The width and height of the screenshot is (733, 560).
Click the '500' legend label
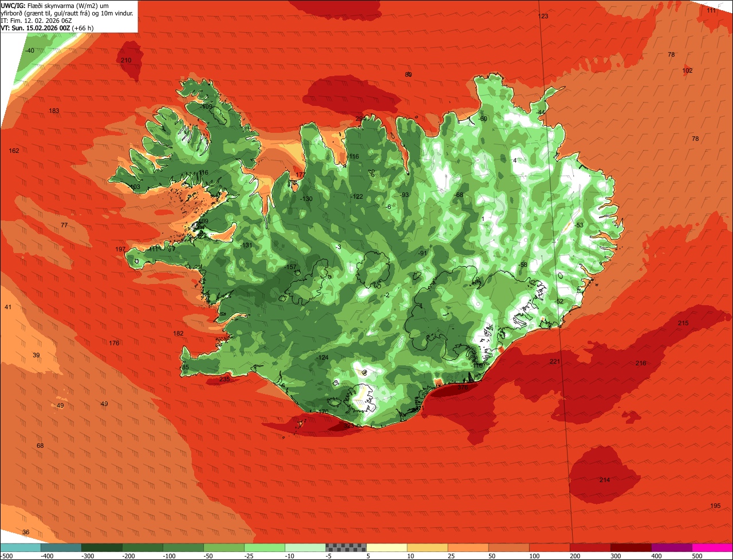coord(697,556)
